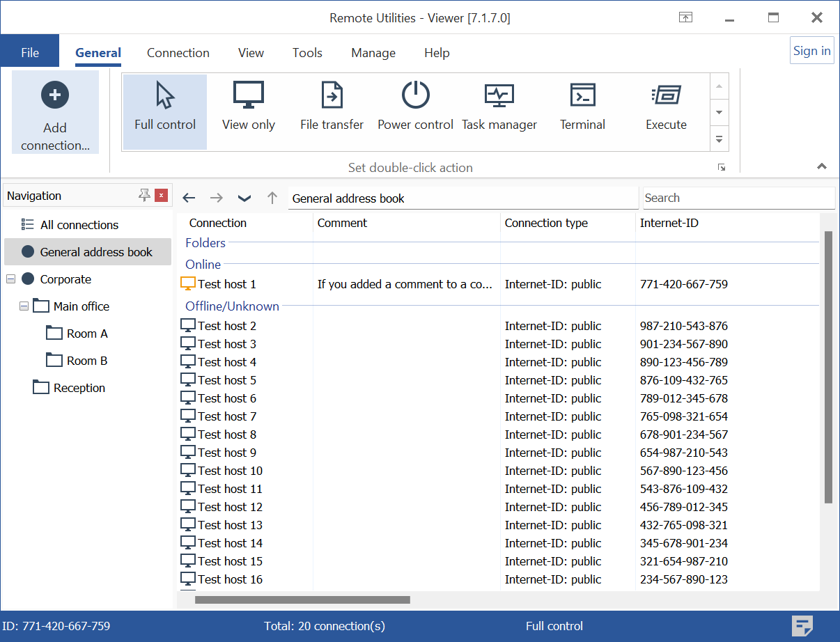Click the Add connection plus icon
This screenshot has height=642, width=840.
55,95
